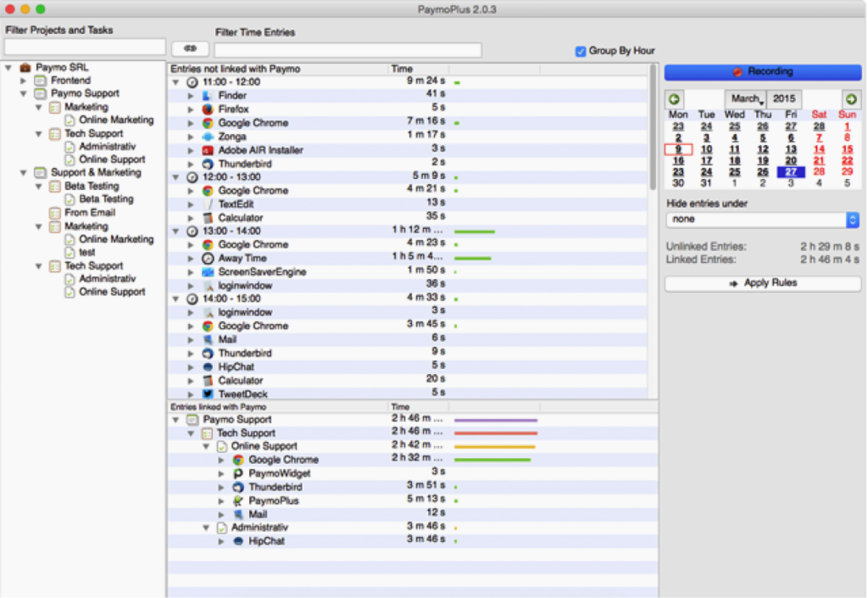Click the Recording button
The width and height of the screenshot is (868, 598).
pyautogui.click(x=763, y=72)
